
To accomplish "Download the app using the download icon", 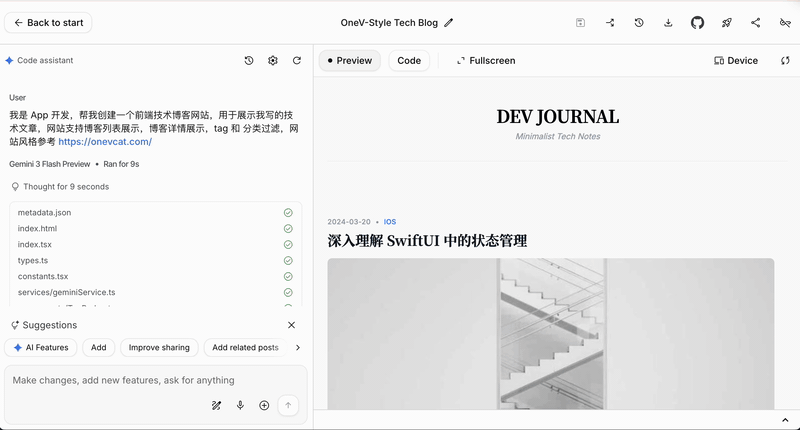I will tap(668, 22).
